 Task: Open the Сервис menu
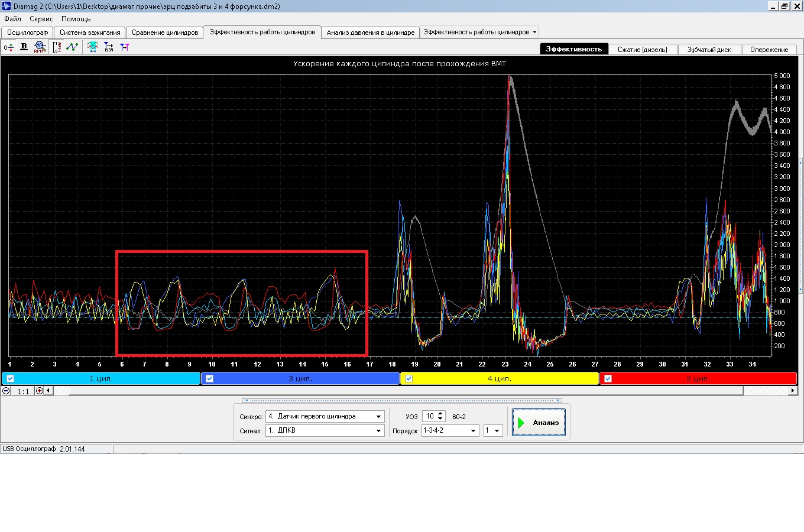coord(41,19)
